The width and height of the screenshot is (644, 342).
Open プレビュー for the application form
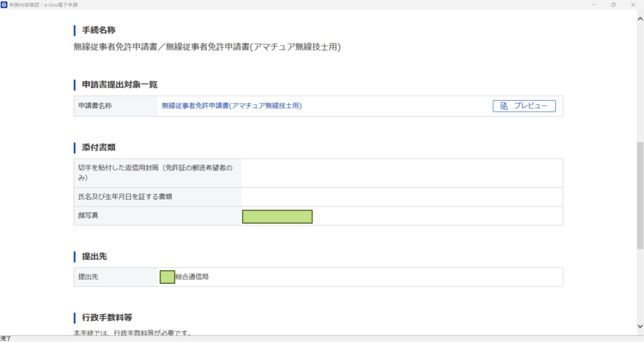pos(524,106)
